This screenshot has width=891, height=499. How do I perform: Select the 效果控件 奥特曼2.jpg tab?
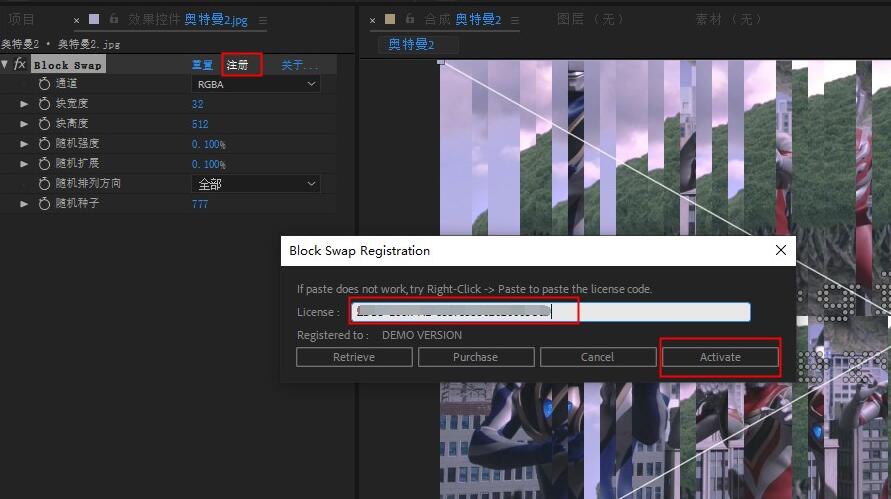pyautogui.click(x=188, y=20)
